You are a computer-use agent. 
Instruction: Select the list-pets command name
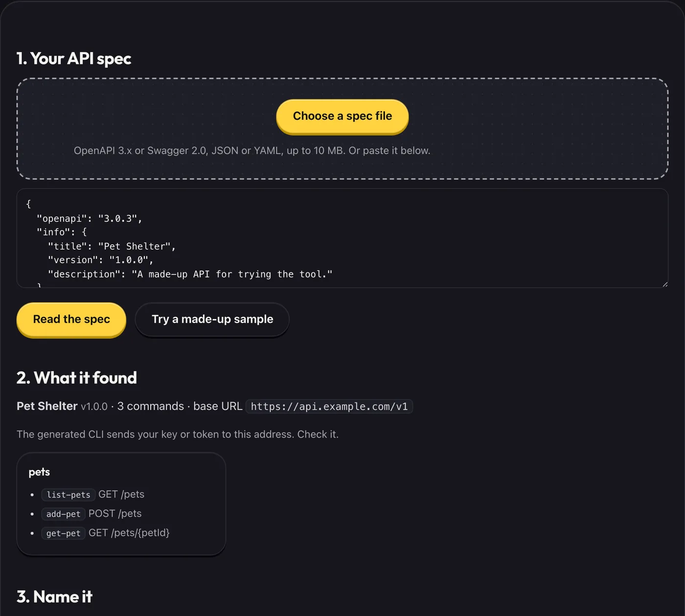click(68, 495)
